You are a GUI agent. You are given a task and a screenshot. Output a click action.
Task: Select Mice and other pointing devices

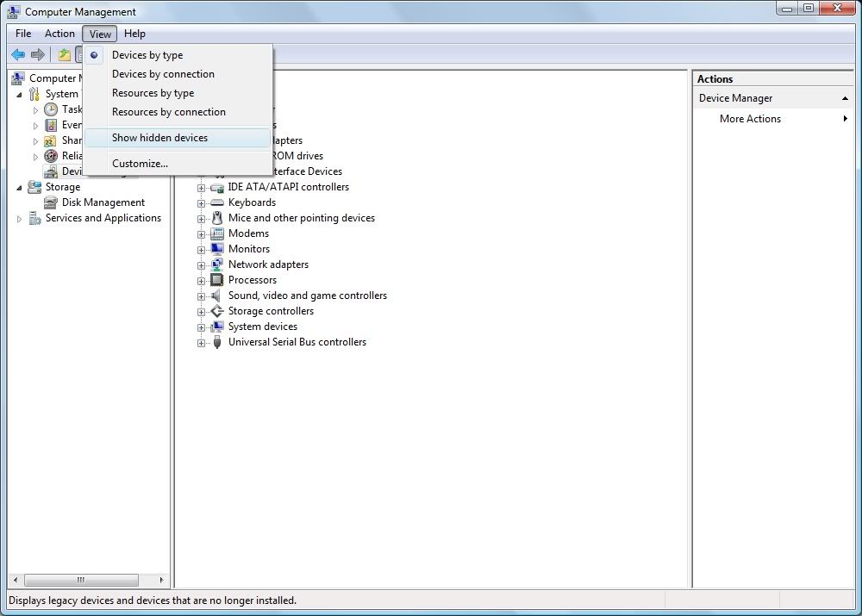coord(301,218)
